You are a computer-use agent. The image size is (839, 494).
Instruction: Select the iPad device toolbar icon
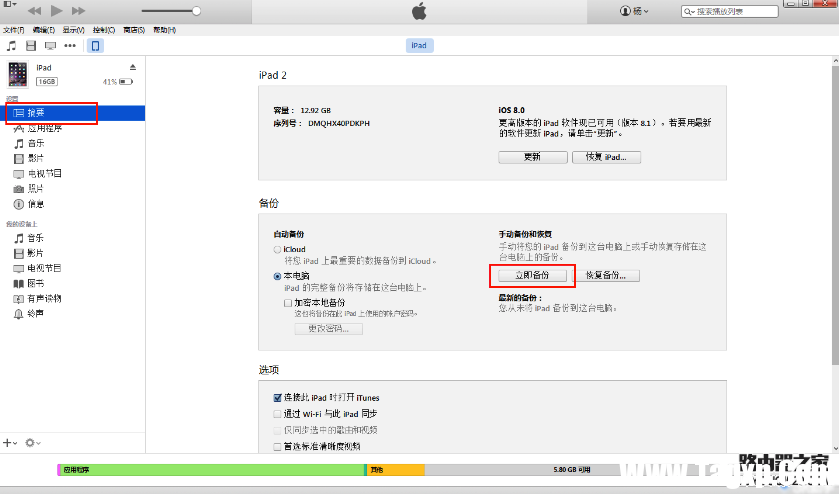click(x=95, y=46)
